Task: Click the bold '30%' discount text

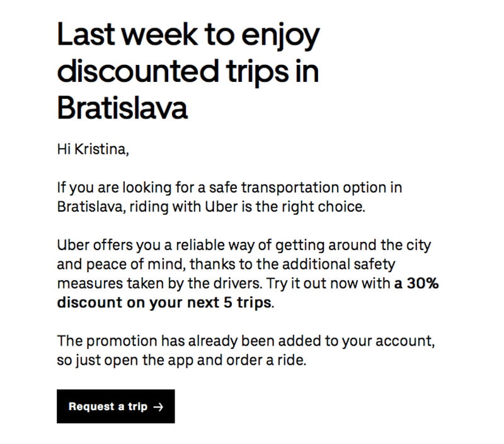Action: click(423, 283)
